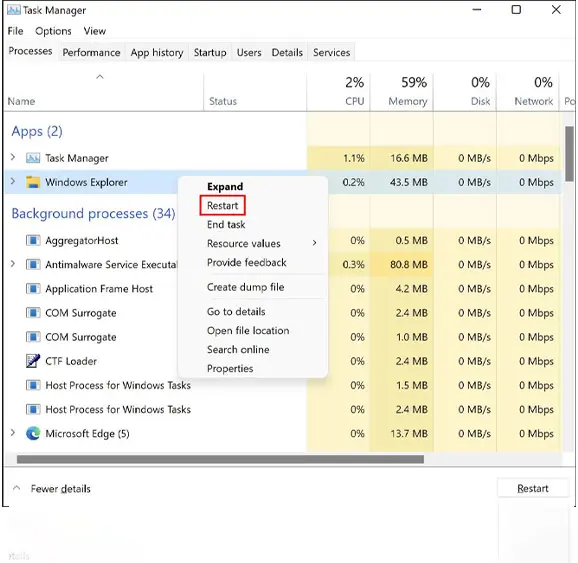
Task: Sort by the Memory column header
Action: pos(402,92)
